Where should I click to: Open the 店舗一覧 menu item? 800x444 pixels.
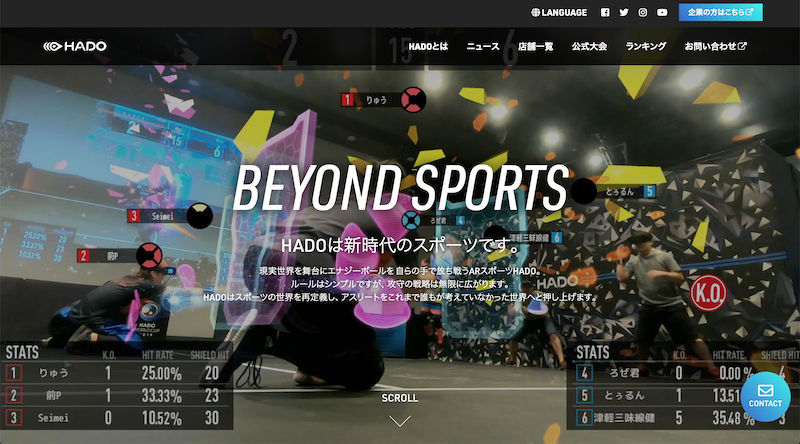point(535,46)
